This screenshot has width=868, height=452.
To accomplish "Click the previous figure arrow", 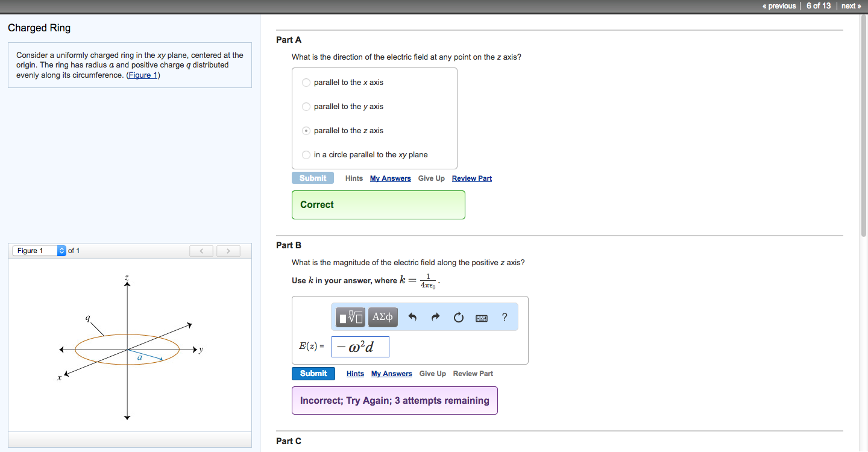I will tap(201, 251).
